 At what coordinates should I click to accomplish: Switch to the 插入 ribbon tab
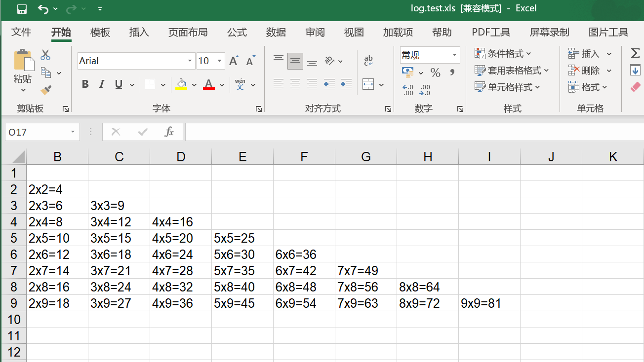tap(138, 32)
